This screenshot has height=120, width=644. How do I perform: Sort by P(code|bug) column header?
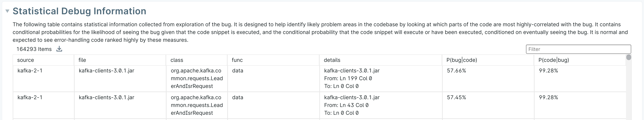click(x=554, y=60)
